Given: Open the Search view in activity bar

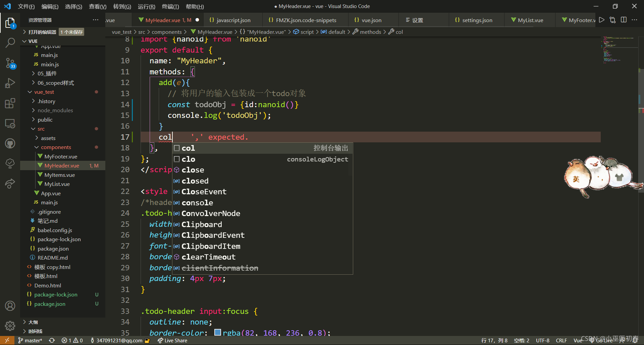Looking at the screenshot, I should 10,43.
